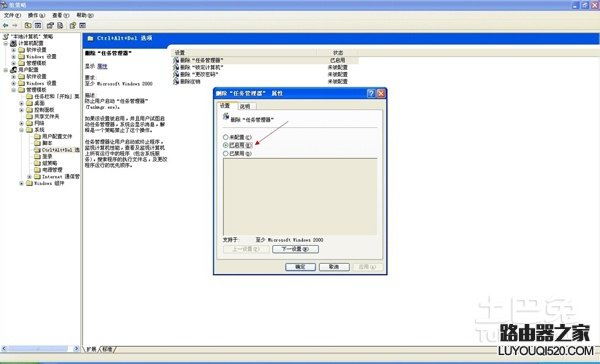Click the 脚本 folder icon
This screenshot has height=364, width=600.
(x=37, y=143)
